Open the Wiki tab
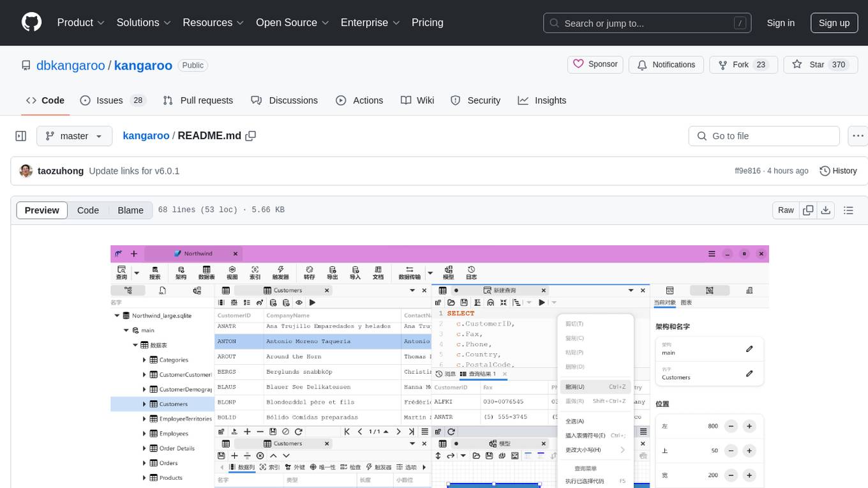The image size is (868, 488). tap(417, 100)
